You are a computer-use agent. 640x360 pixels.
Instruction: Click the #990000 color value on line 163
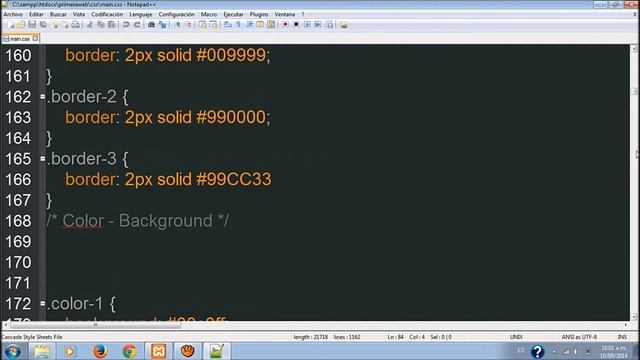231,118
